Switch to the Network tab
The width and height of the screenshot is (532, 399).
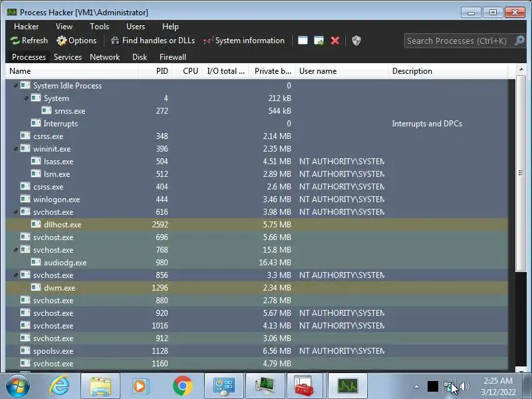[105, 57]
